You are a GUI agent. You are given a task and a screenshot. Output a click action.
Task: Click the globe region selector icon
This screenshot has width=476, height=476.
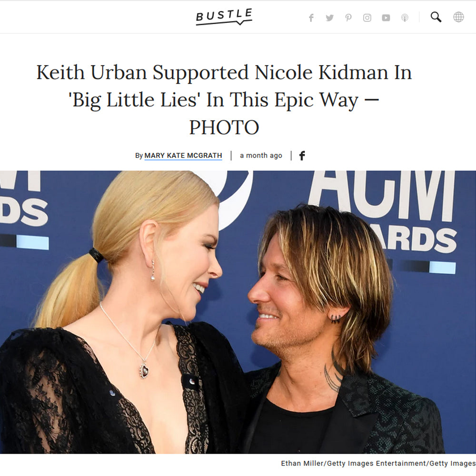458,17
